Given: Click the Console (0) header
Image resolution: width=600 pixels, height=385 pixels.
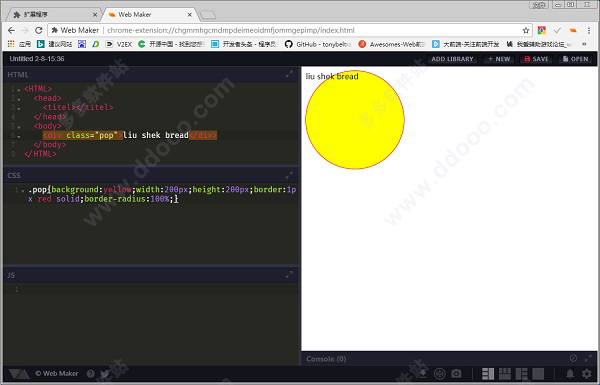Looking at the screenshot, I should [x=326, y=359].
